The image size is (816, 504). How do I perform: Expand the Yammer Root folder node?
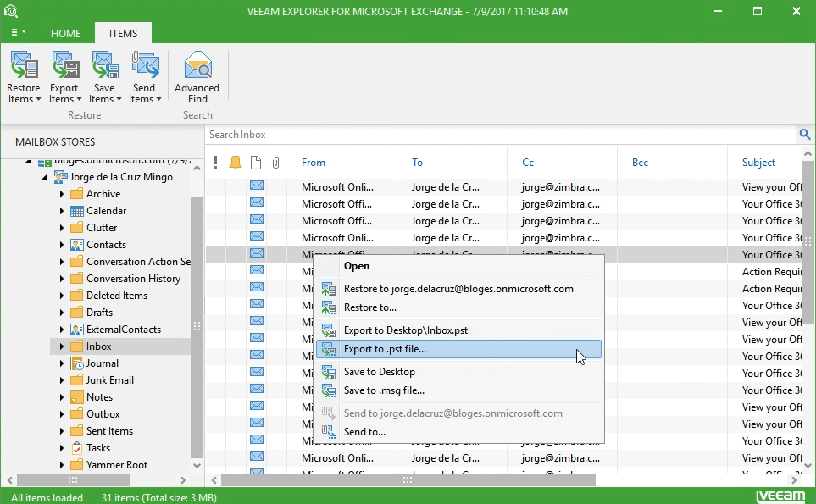pos(61,465)
